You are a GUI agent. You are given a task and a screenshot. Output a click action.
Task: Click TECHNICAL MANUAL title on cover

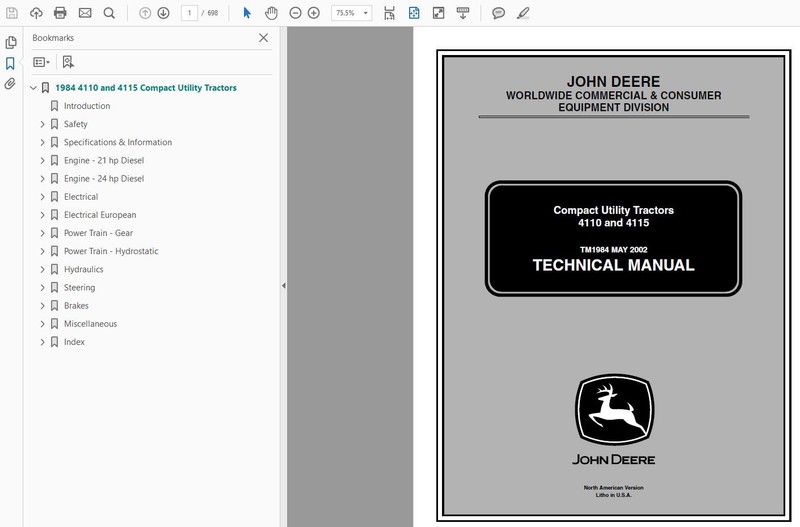pyautogui.click(x=614, y=265)
